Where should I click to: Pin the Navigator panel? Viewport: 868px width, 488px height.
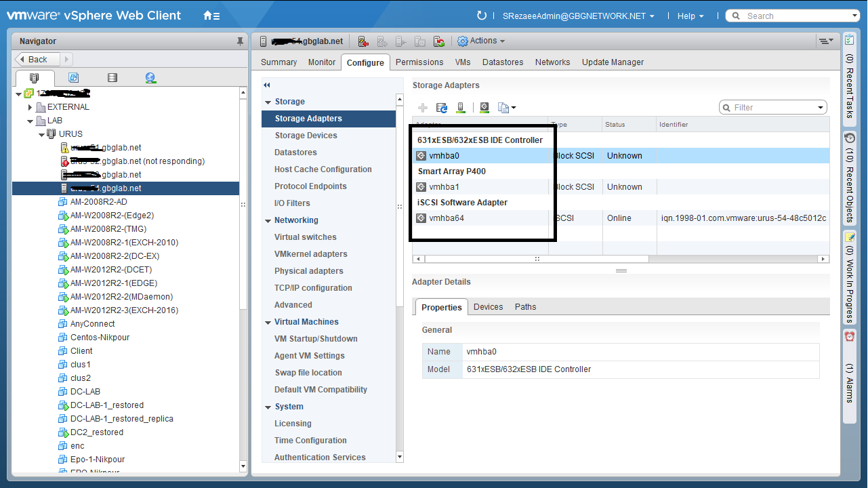coord(240,41)
